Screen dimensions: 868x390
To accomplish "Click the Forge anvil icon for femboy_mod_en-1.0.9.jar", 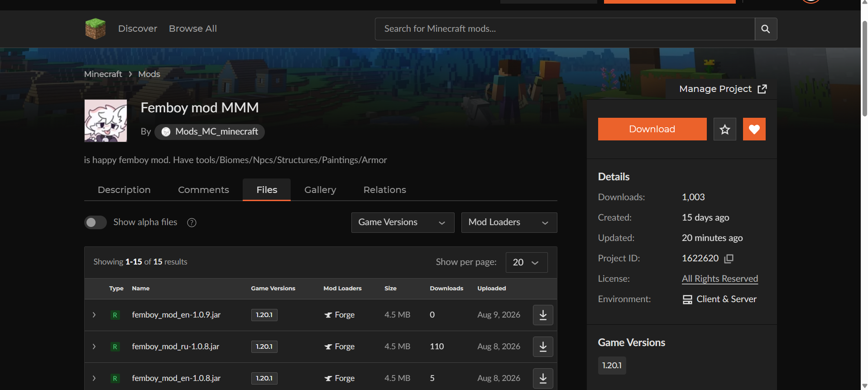I will (328, 315).
